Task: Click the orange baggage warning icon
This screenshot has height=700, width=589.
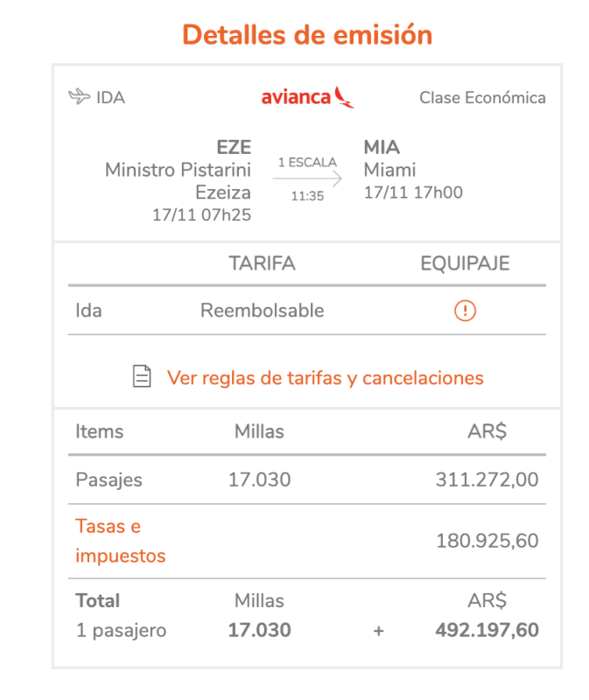Action: pyautogui.click(x=465, y=311)
